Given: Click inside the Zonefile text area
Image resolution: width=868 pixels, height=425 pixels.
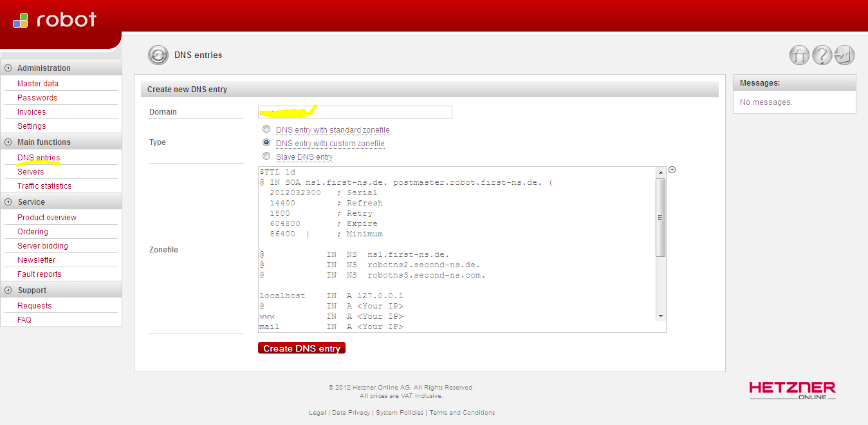Looking at the screenshot, I should click(x=456, y=249).
